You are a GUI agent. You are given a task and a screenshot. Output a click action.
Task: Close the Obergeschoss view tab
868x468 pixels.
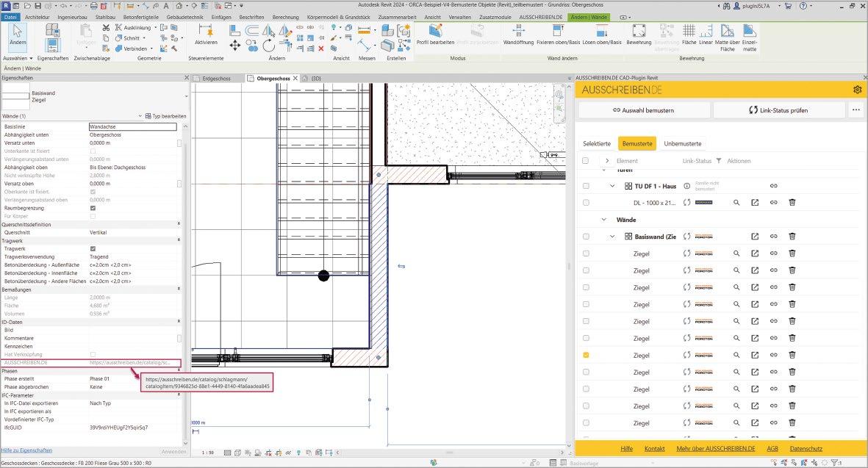[295, 79]
